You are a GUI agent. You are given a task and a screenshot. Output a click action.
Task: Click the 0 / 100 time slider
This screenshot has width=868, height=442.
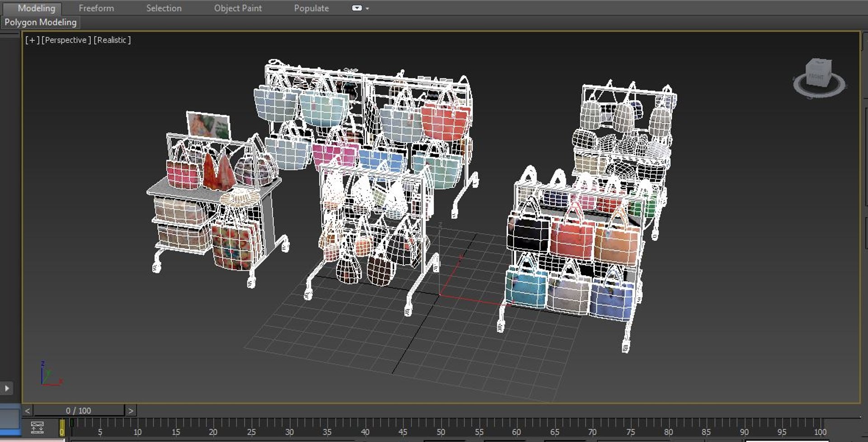[x=79, y=410]
